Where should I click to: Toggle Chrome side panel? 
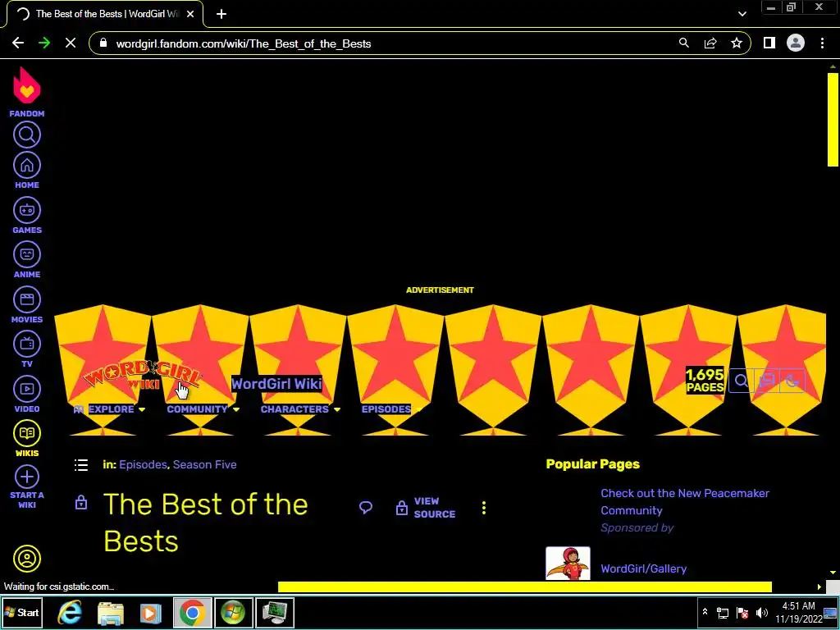tap(769, 43)
